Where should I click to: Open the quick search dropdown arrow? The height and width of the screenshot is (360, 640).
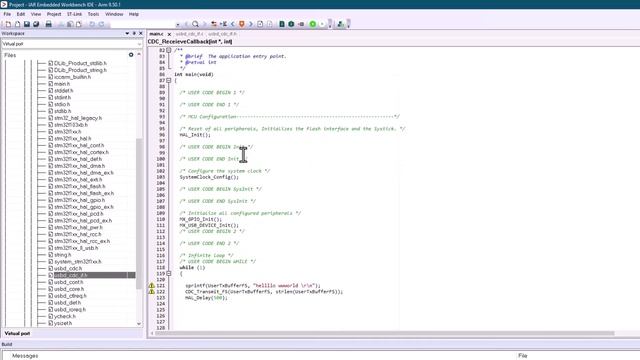coord(178,24)
